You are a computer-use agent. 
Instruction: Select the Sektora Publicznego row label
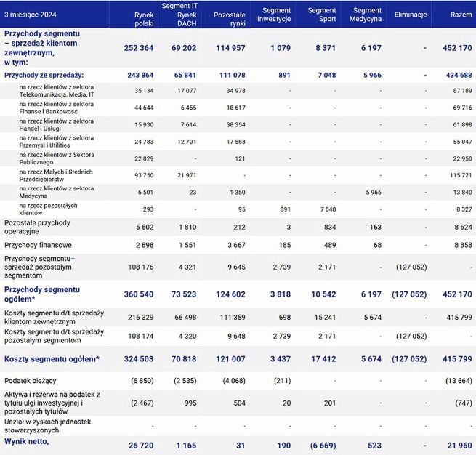pos(57,158)
